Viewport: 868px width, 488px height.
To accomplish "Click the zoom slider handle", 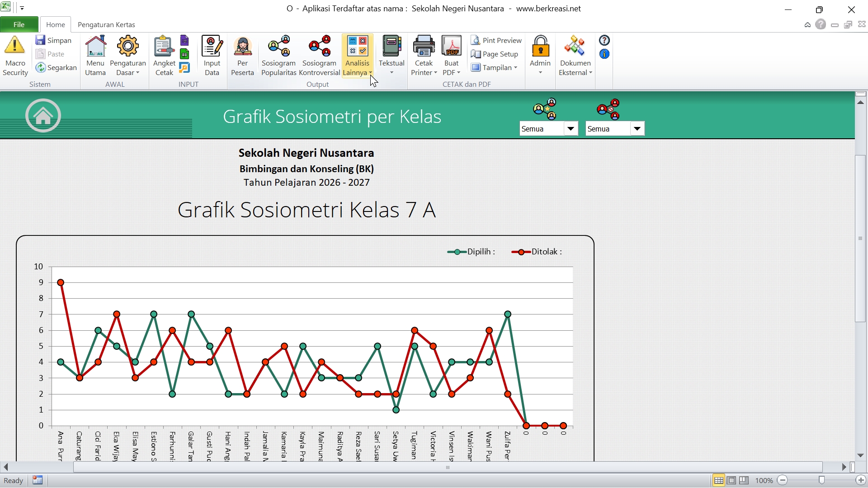I will (x=821, y=480).
